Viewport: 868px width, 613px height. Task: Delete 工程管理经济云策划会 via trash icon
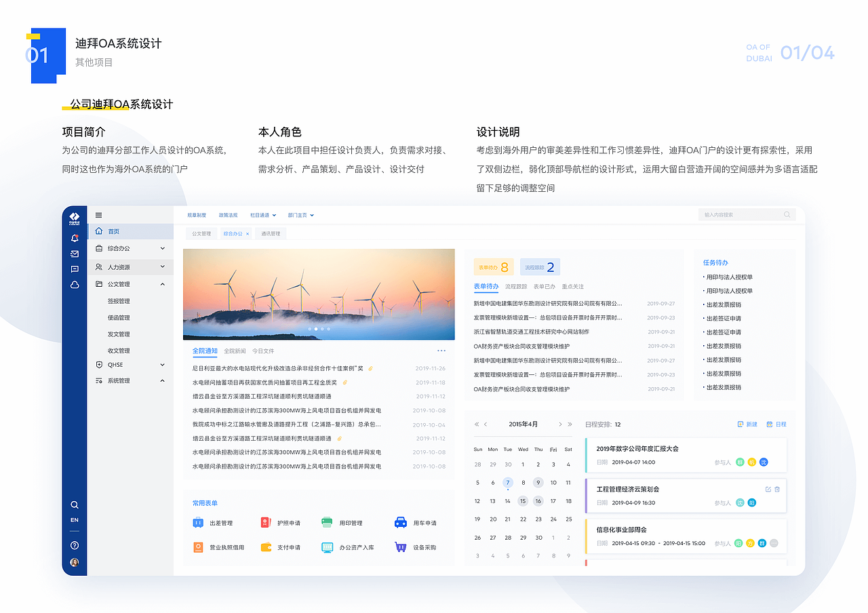(777, 488)
